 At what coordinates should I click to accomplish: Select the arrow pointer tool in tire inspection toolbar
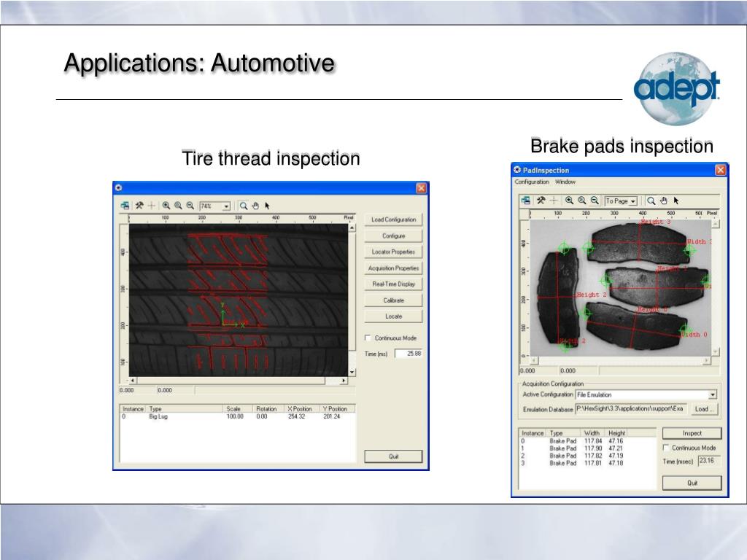pyautogui.click(x=267, y=206)
